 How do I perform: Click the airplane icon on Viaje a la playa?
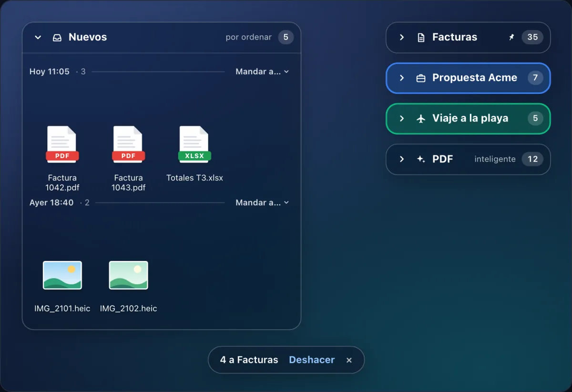pyautogui.click(x=421, y=118)
